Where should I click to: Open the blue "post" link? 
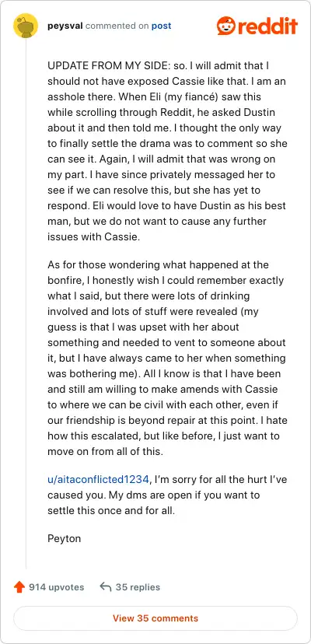162,26
